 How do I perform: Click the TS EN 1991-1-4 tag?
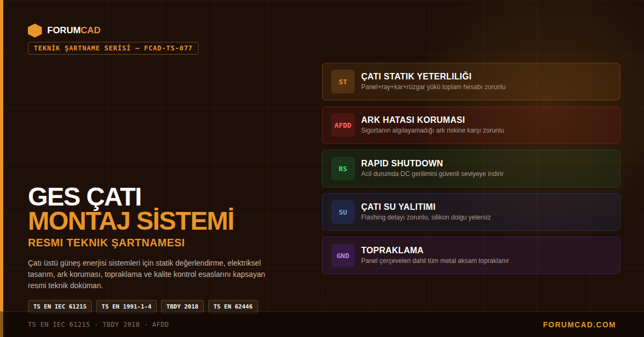(126, 306)
